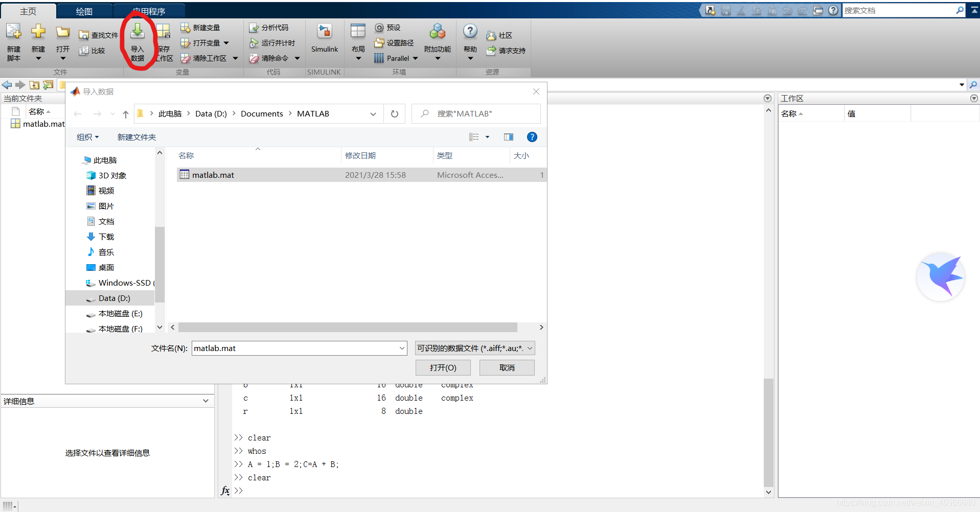The height and width of the screenshot is (512, 980).
Task: Open Simulink from the toolstrip
Action: (325, 32)
